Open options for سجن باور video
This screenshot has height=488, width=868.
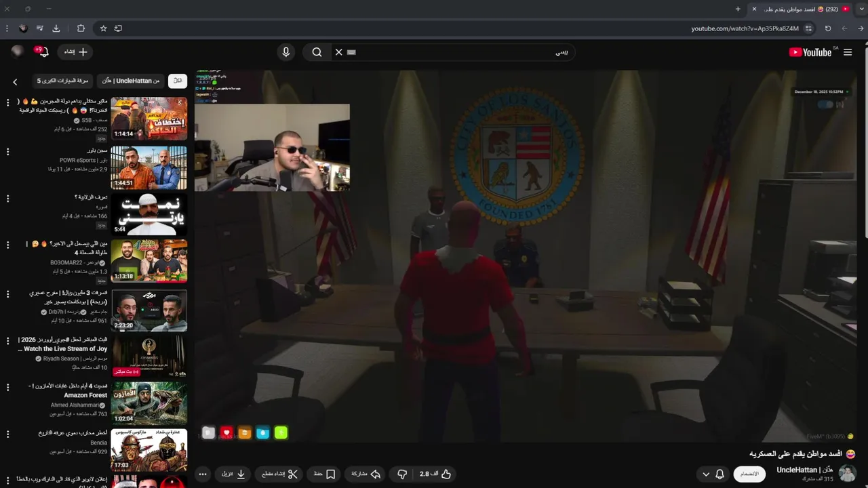[x=7, y=152]
